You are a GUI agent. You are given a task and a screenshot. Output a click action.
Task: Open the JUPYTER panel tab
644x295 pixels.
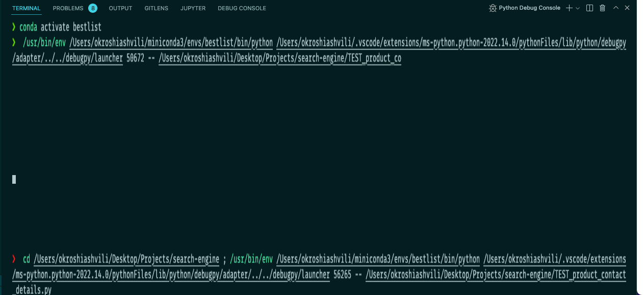pos(193,8)
